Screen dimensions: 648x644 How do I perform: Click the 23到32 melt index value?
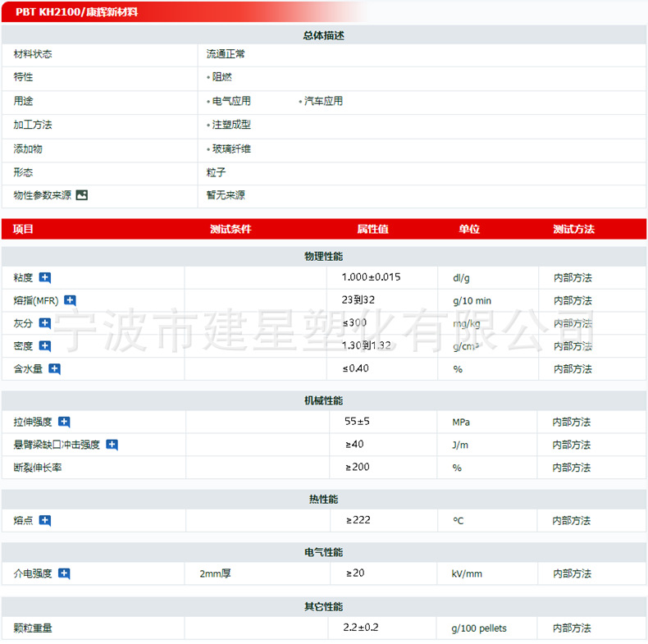[x=358, y=299]
